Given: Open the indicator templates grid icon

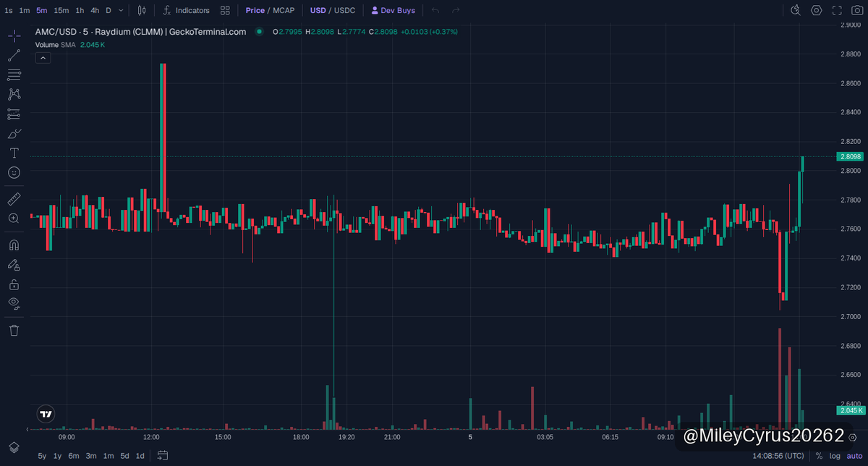Looking at the screenshot, I should point(226,10).
